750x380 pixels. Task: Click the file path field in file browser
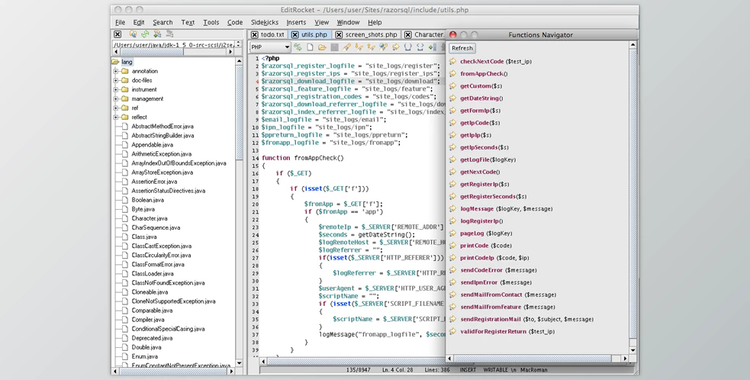[x=173, y=45]
